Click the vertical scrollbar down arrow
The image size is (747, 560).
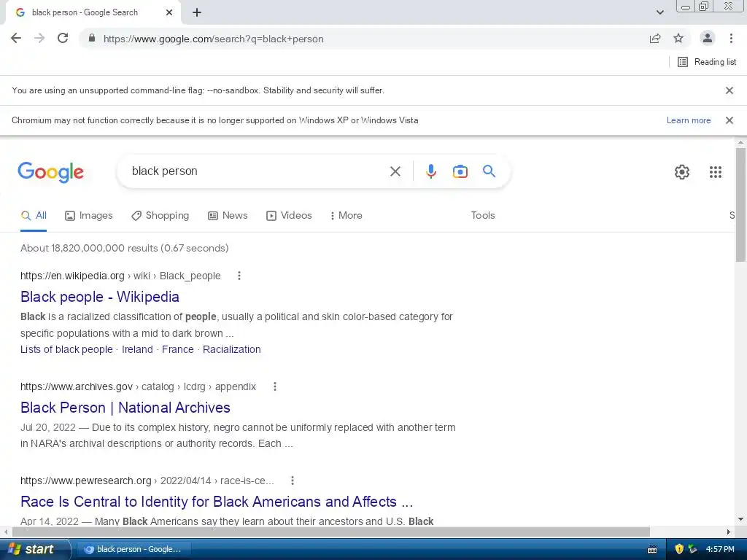(740, 519)
